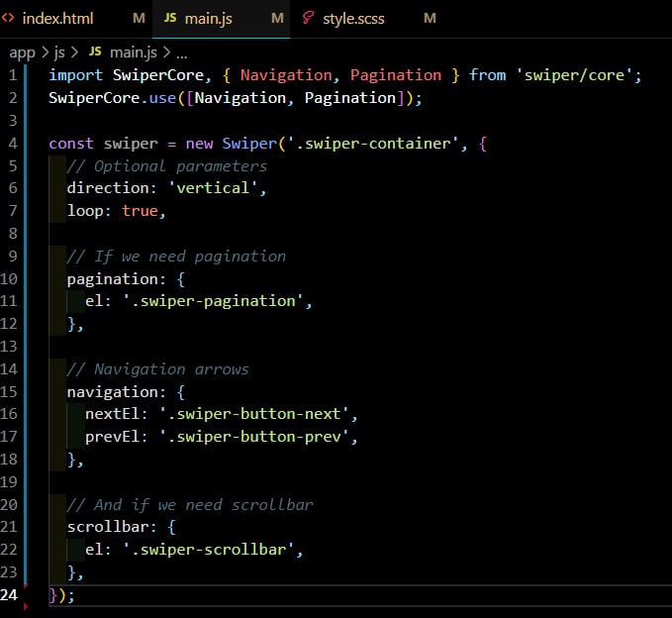Click the 'const' keyword on line 4
This screenshot has width=672, height=618.
click(71, 144)
